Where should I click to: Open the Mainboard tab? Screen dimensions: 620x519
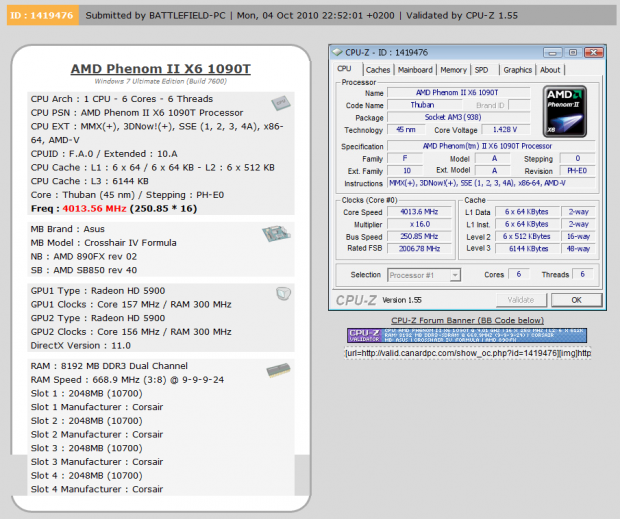[415, 70]
